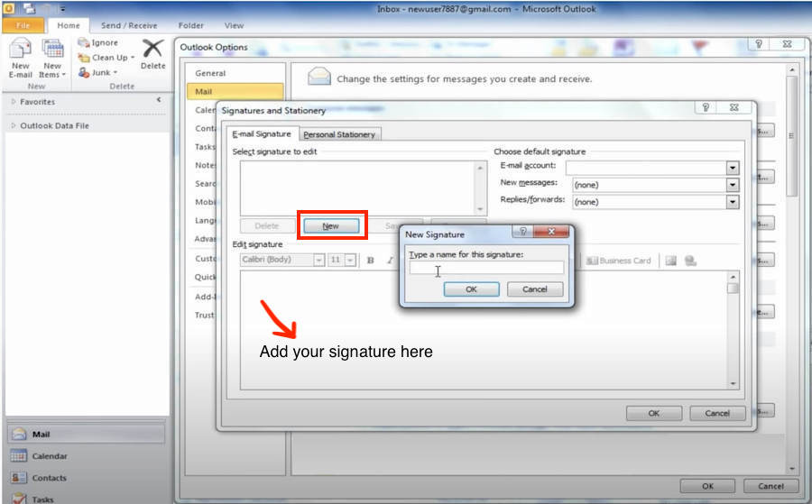Expand the Favorites section
The image size is (812, 504).
pos(14,102)
